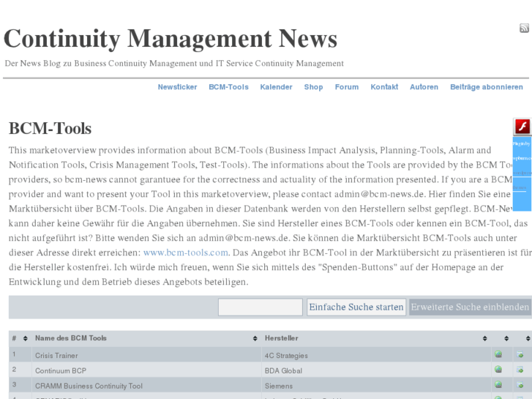Sort by website icon column arrows
Viewport: 532px width, 399px height.
coord(506,338)
